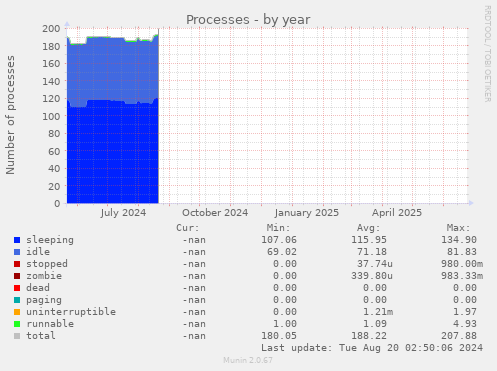Screen dimensions: 497x371
Task: Click the 'total' legend label
Action: 41,336
